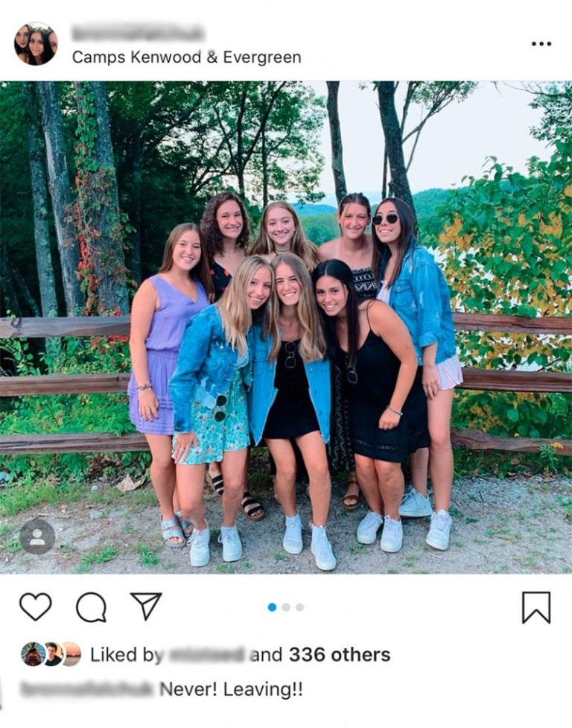
Task: Jump to the third carousel dot
Action: tap(299, 607)
